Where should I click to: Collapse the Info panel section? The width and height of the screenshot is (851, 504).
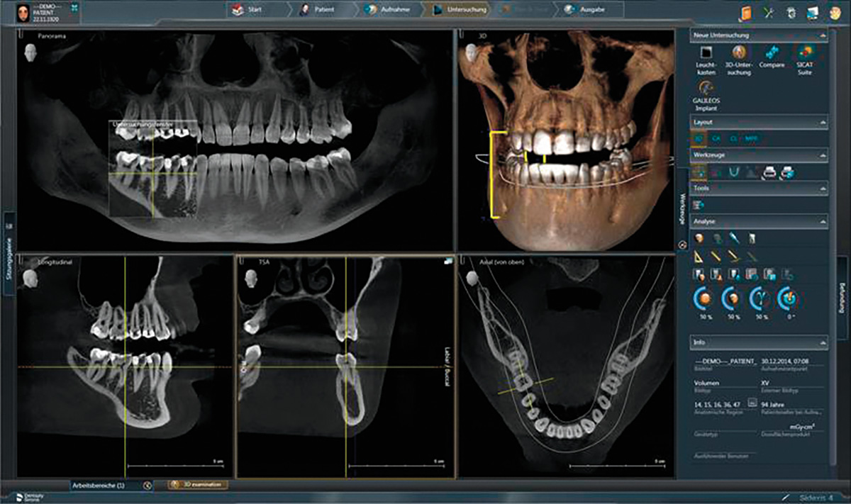[x=823, y=342]
